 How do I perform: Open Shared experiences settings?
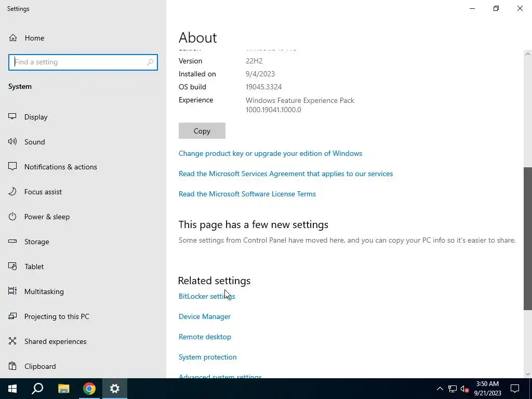click(47, 341)
